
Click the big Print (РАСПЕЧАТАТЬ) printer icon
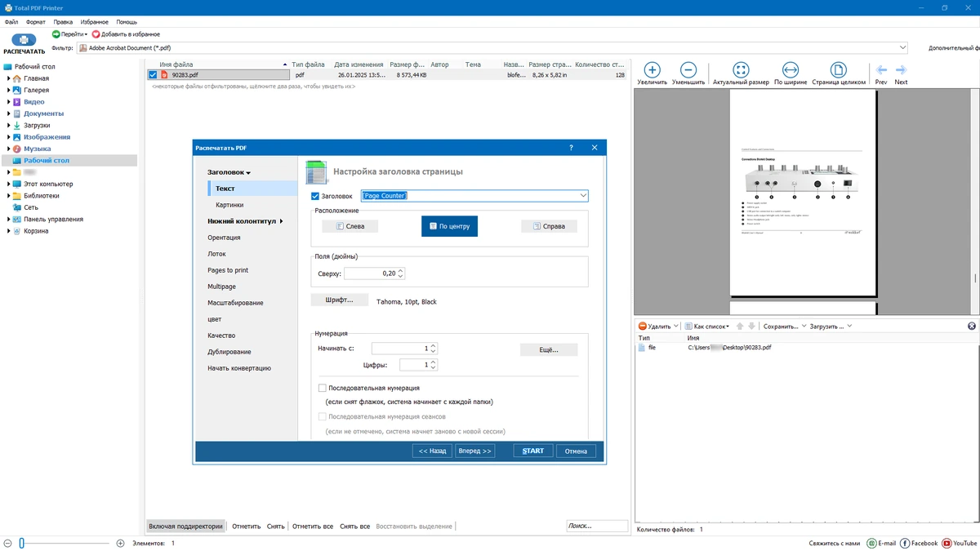24,39
